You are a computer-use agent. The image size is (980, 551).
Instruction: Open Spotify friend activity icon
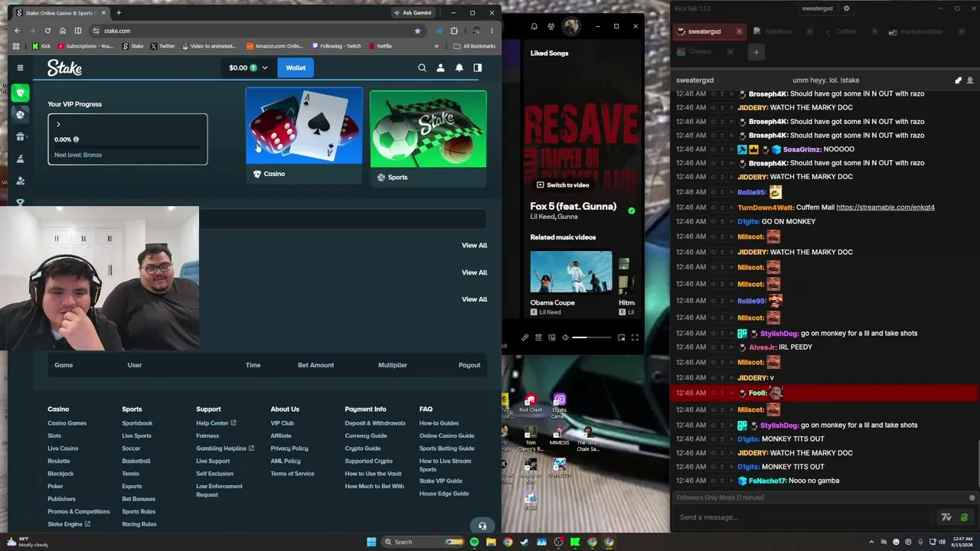point(551,26)
